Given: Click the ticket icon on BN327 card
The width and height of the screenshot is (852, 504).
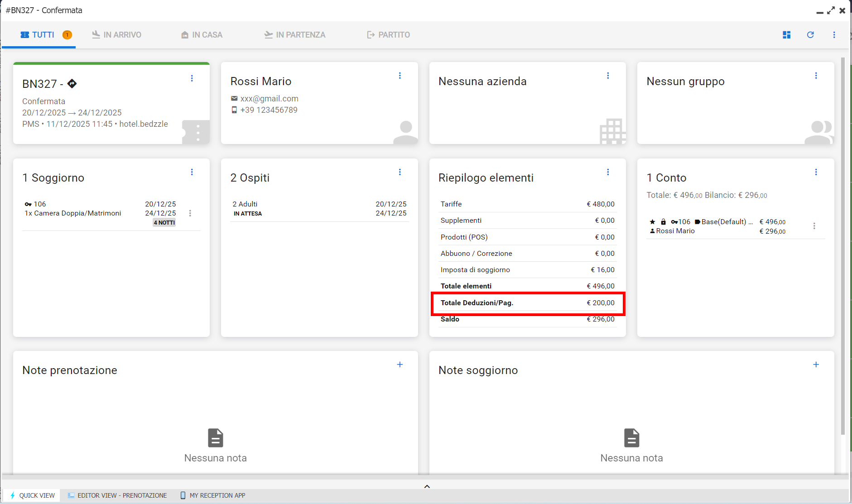Looking at the screenshot, I should pos(196,132).
